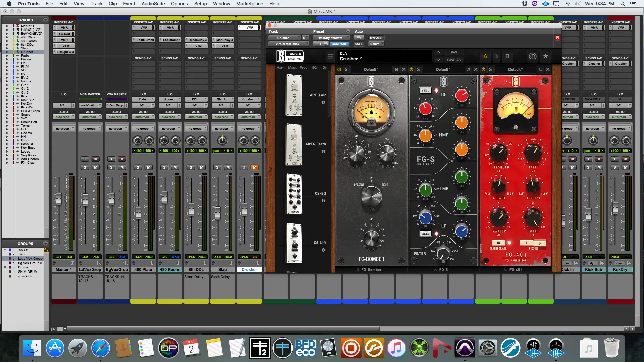Open iTunes from the Dock
Image resolution: width=644 pixels, height=362 pixels.
pyautogui.click(x=396, y=348)
